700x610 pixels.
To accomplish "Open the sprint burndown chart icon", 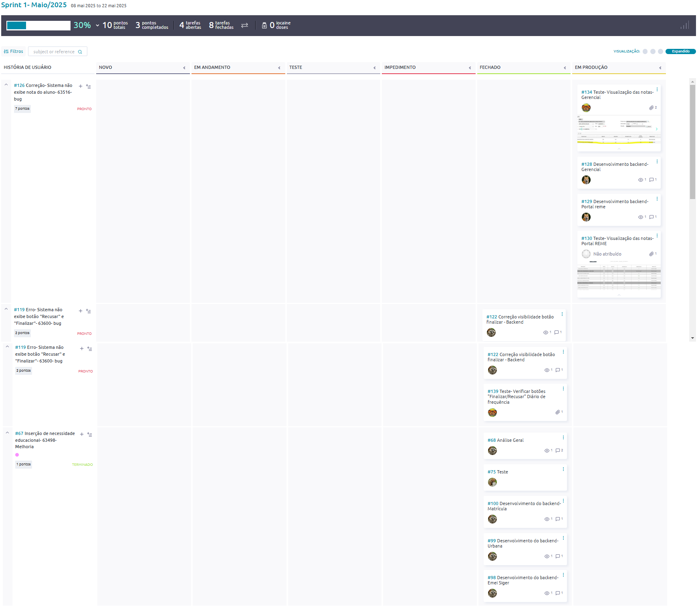I will tap(684, 26).
